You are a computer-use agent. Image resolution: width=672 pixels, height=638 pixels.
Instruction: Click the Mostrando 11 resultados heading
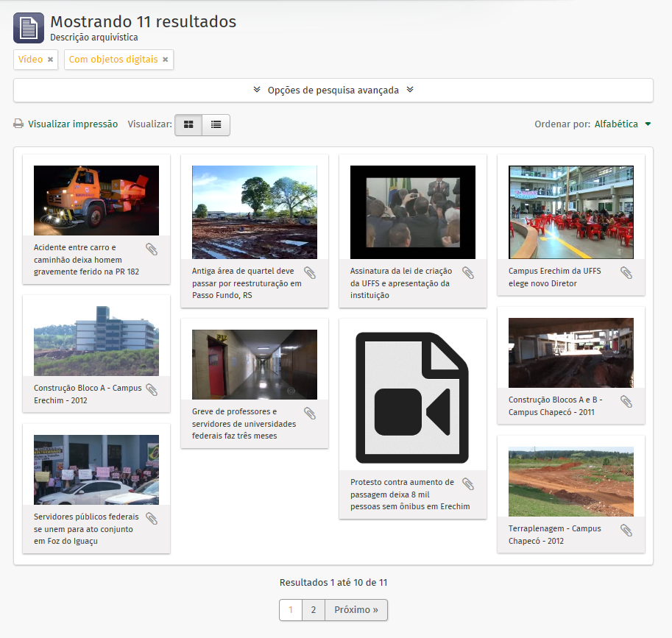pos(143,21)
